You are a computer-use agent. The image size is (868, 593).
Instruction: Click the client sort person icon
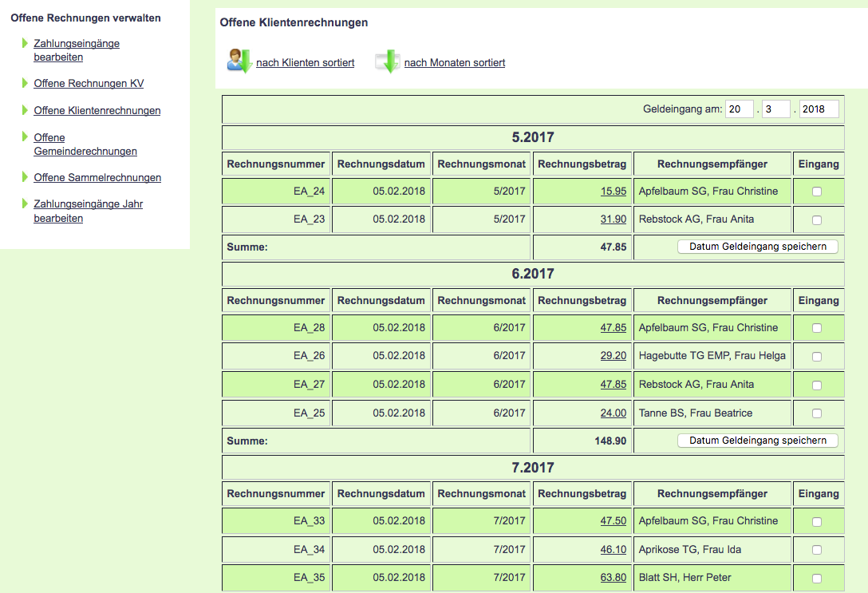(x=239, y=61)
